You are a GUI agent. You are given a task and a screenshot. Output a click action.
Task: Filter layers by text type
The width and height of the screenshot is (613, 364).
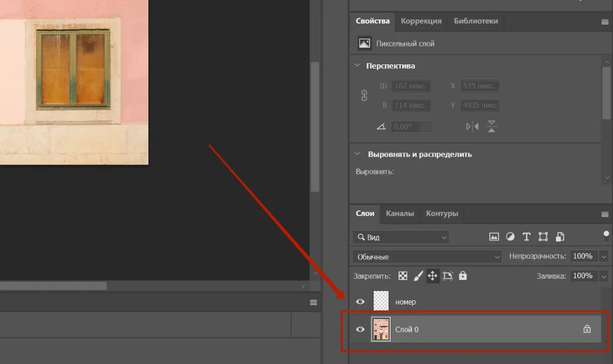[x=526, y=237]
